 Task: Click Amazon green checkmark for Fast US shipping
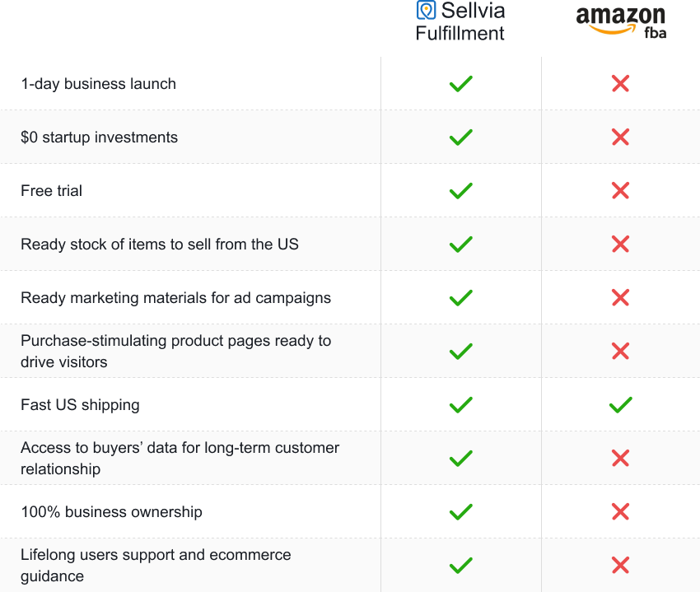tap(621, 405)
